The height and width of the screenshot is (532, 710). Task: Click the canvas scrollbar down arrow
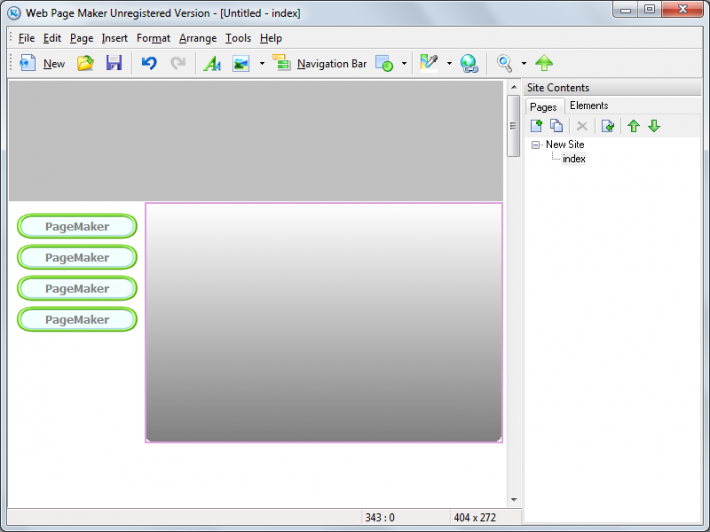point(513,500)
